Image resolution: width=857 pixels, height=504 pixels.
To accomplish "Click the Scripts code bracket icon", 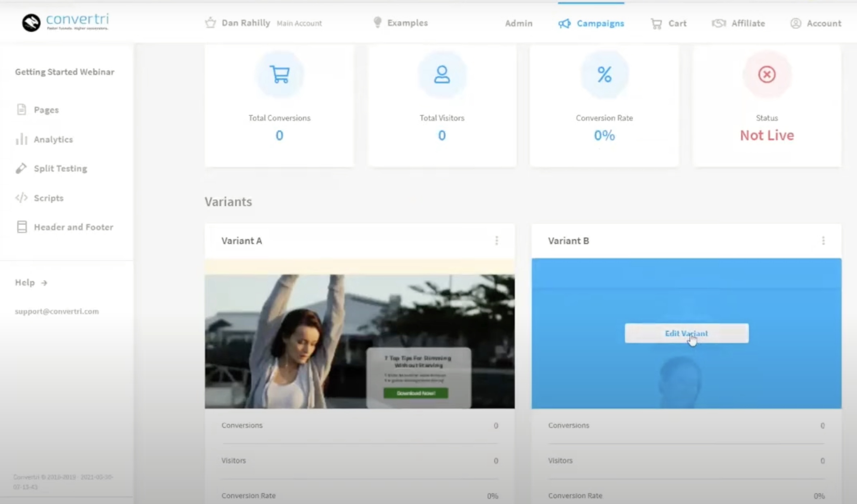I will [22, 198].
